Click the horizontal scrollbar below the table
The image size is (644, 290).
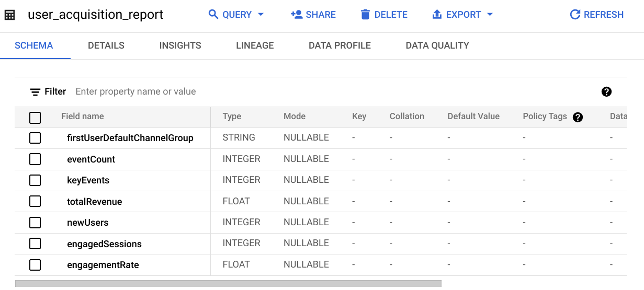point(228,283)
